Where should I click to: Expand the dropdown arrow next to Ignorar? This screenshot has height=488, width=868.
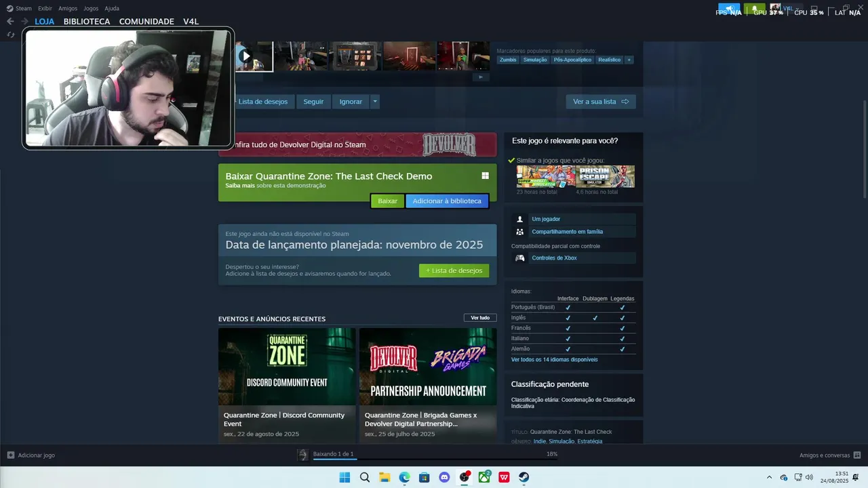[375, 102]
